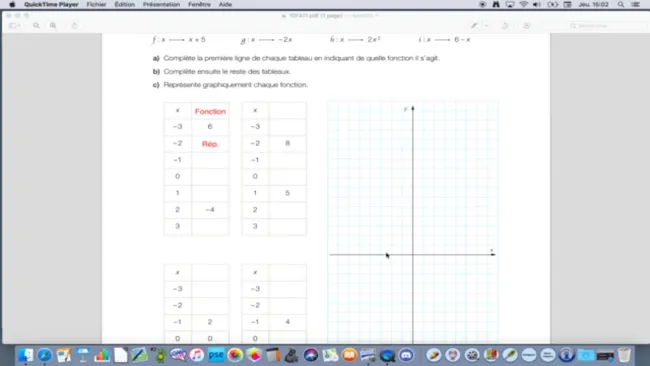Open the film reel app in the Dock

tap(472, 355)
